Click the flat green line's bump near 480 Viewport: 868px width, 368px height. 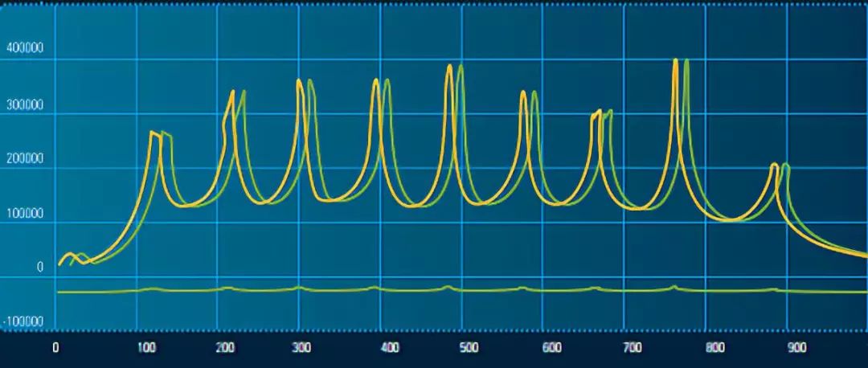[x=448, y=286]
